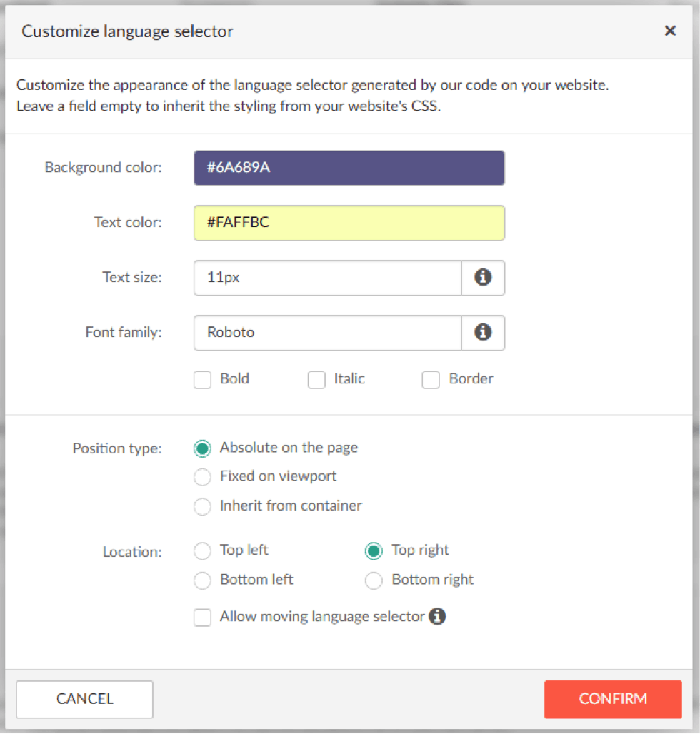Tick the Border checkbox
The image size is (700, 734).
coord(431,380)
